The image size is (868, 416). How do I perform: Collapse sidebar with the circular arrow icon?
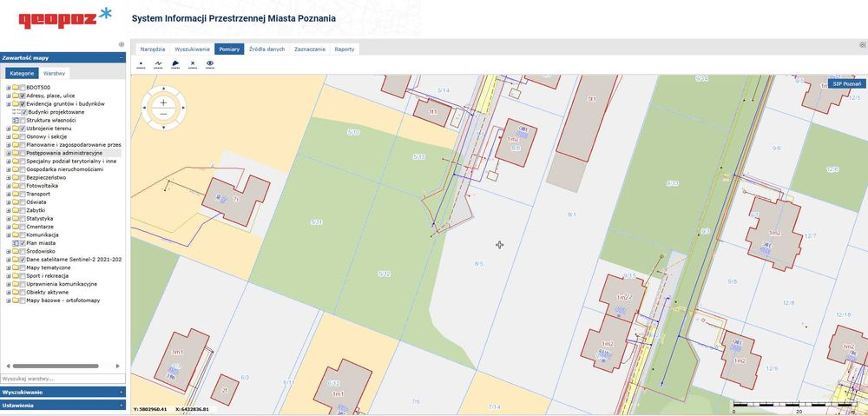coord(122,45)
